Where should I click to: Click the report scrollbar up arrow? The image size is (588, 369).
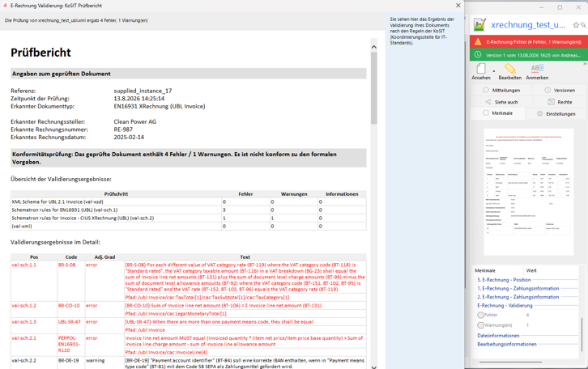(373, 47)
